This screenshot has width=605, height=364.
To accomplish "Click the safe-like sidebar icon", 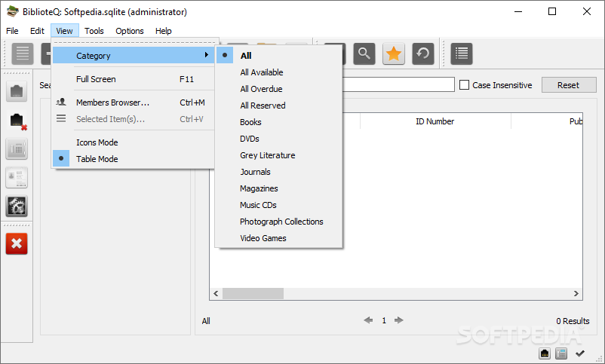I will pos(17,148).
